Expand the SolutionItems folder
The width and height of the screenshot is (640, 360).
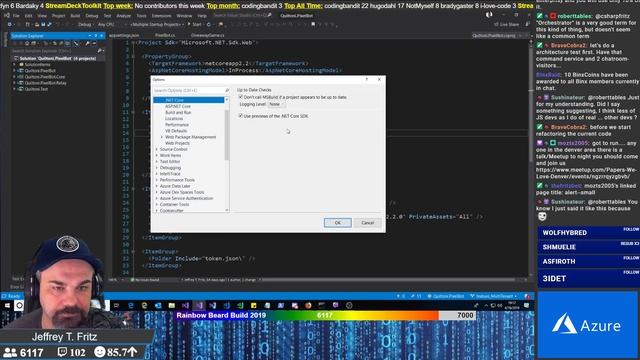coord(14,64)
